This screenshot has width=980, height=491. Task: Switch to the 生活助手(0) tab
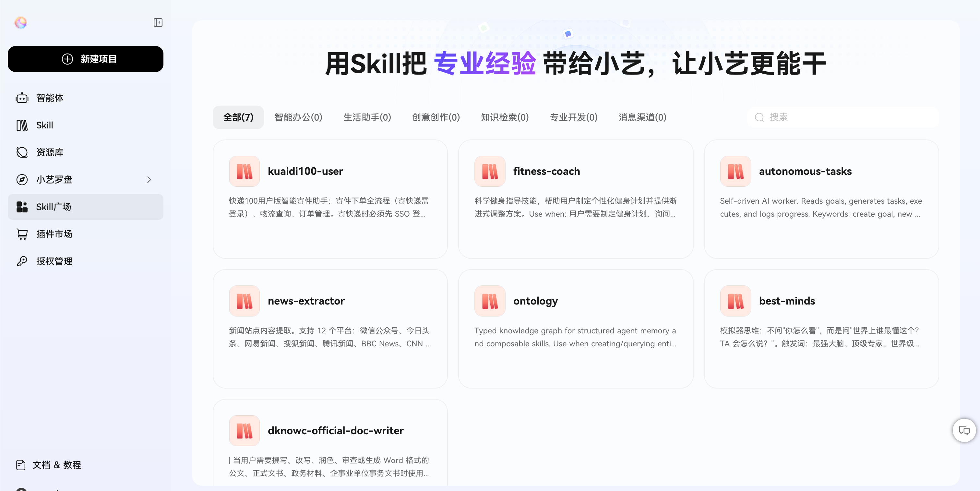[367, 117]
